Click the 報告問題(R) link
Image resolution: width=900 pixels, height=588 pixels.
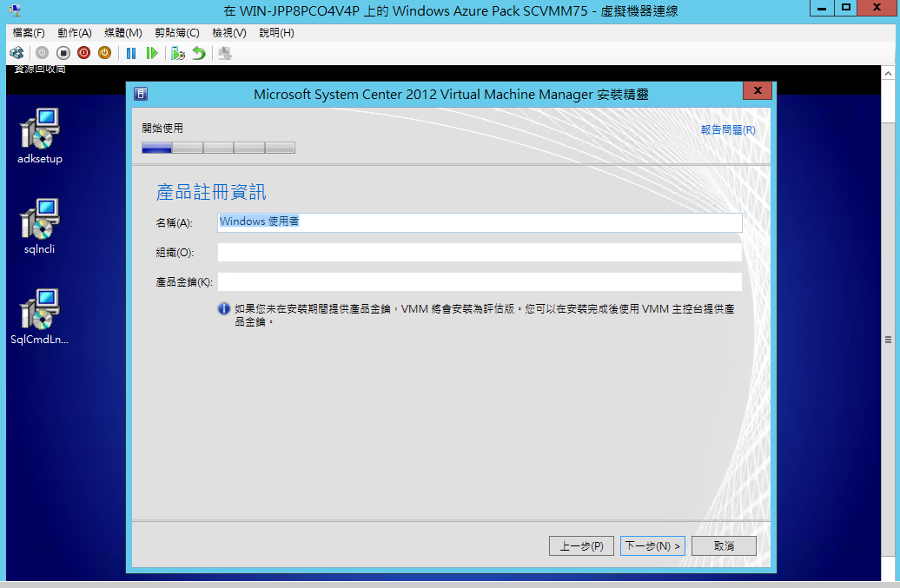tap(728, 129)
